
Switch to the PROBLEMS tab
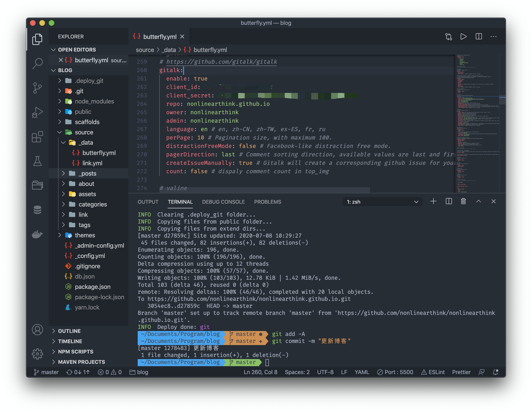click(267, 202)
